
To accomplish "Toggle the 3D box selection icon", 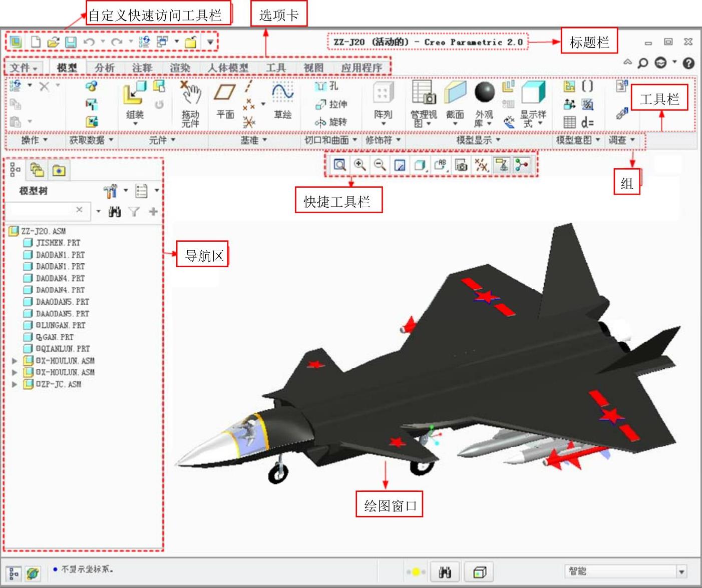I will pos(480,572).
